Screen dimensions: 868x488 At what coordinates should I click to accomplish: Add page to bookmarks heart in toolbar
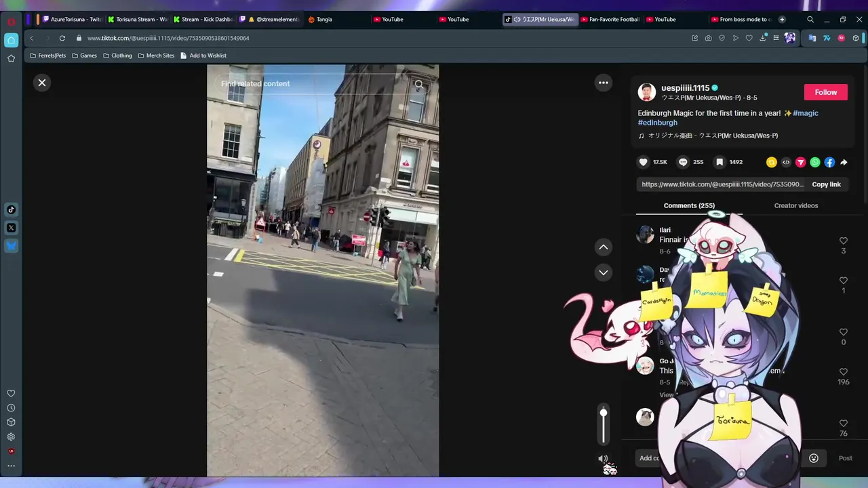749,38
